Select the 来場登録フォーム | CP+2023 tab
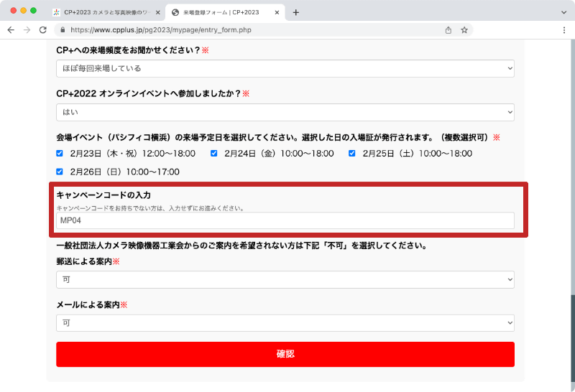The width and height of the screenshot is (575, 392). (225, 12)
